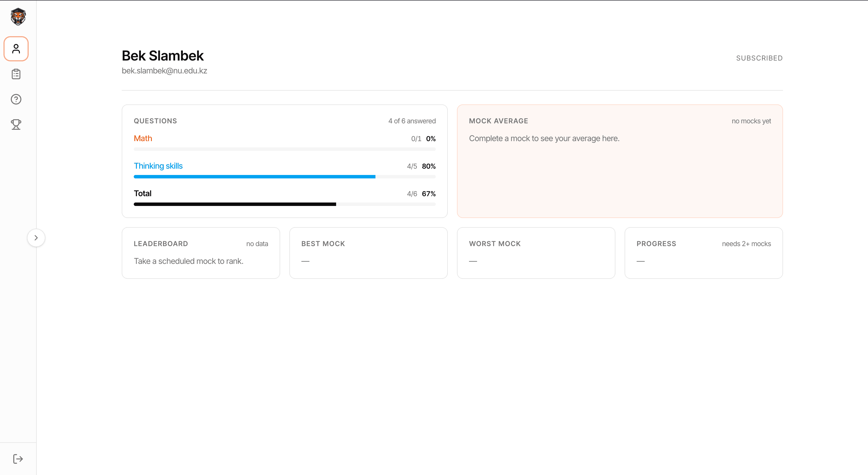868x475 pixels.
Task: Click the Total progress bar
Action: [x=285, y=204]
